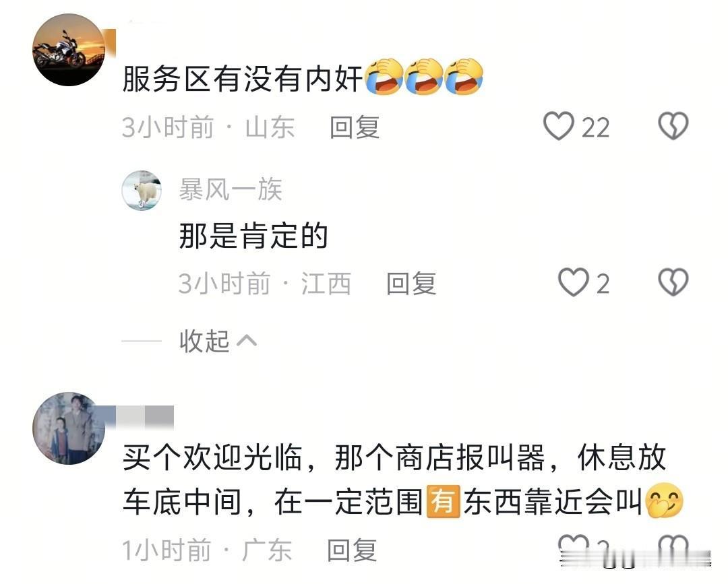This screenshot has height=584, width=728.
Task: Tap the like count 2 on reply
Action: (603, 284)
